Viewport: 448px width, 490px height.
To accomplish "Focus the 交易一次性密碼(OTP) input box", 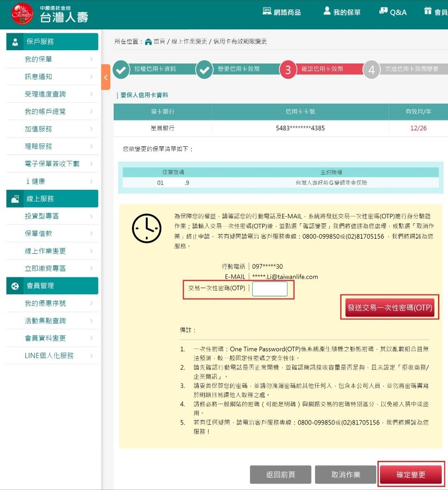I will tap(270, 289).
